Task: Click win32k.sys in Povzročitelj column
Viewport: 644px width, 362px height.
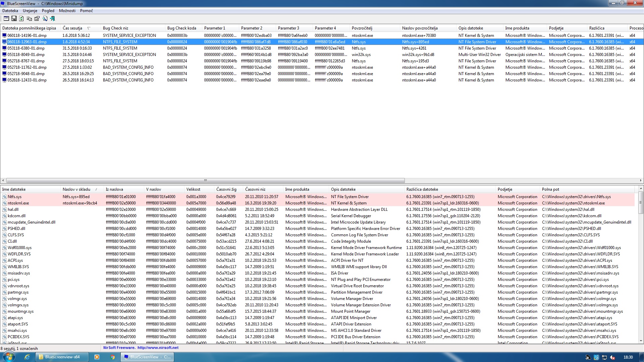Action: 361,54
